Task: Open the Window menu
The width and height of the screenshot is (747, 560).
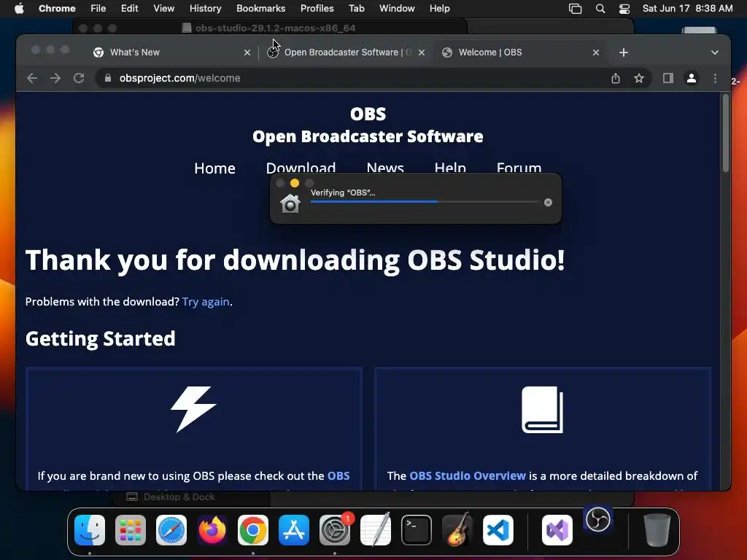Action: point(397,9)
